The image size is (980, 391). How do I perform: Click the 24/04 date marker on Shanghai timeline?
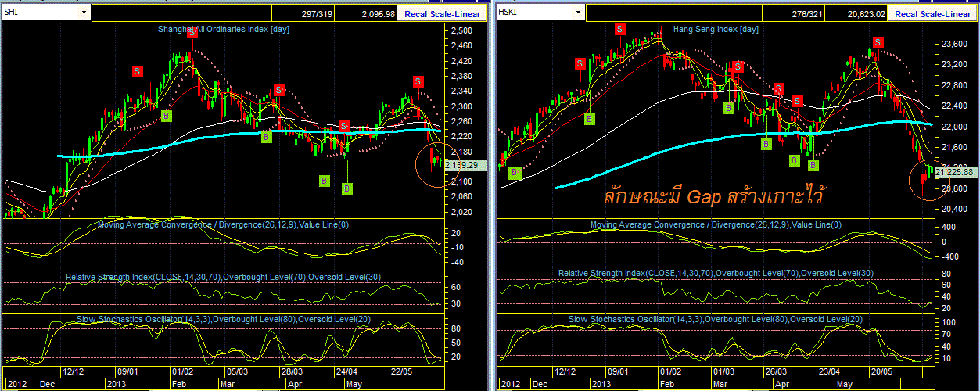point(347,371)
